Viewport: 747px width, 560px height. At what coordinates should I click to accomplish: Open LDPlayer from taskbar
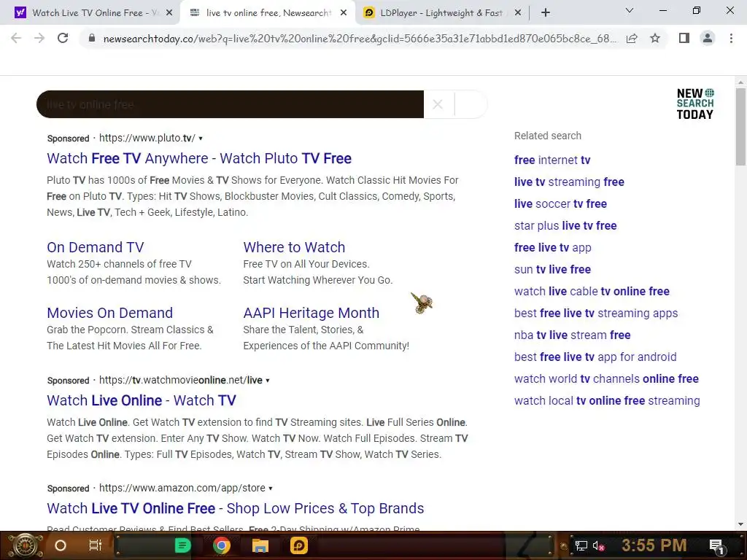pos(299,545)
